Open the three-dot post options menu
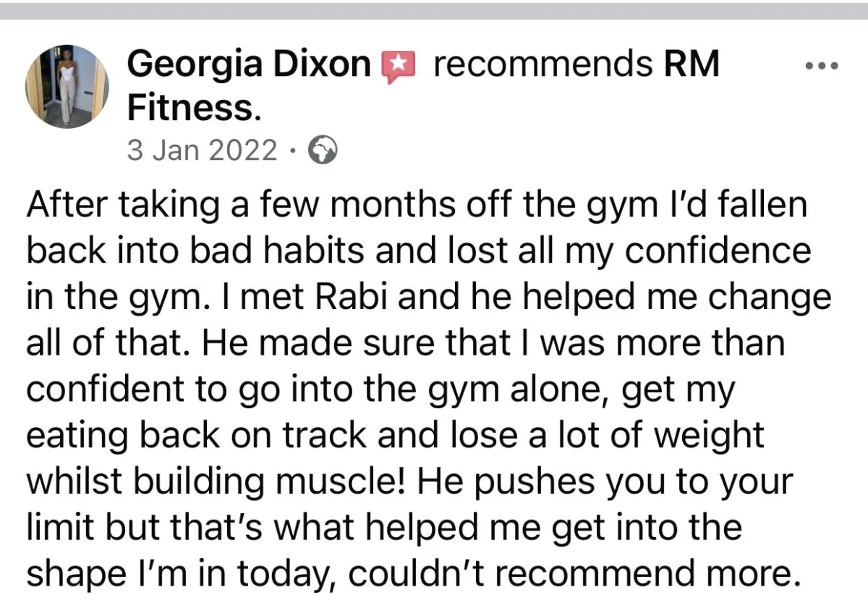 822,67
